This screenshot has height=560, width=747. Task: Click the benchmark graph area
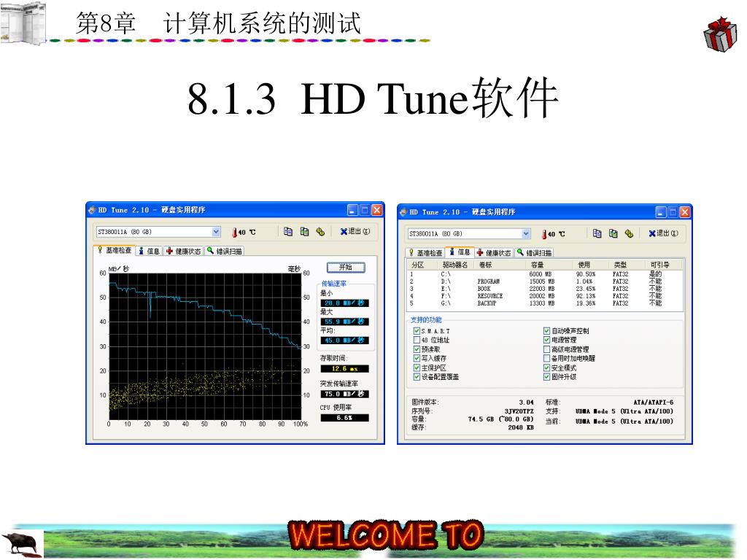tap(205, 346)
